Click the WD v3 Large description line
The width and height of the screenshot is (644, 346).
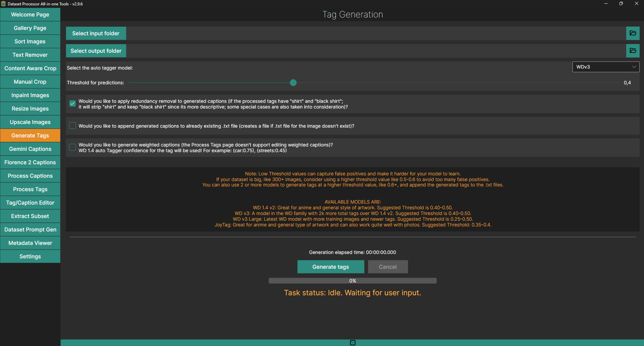point(353,219)
